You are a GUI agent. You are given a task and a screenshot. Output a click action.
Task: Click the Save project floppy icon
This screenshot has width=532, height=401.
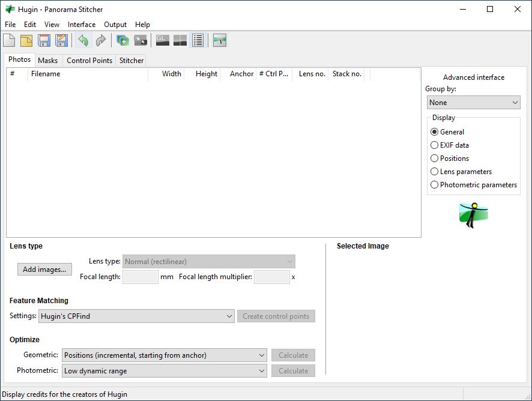point(44,40)
